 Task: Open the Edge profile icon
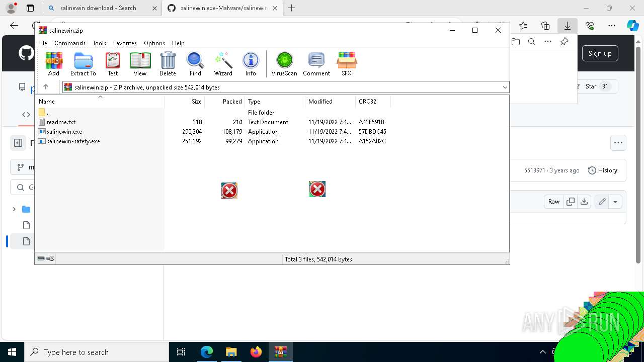(11, 8)
